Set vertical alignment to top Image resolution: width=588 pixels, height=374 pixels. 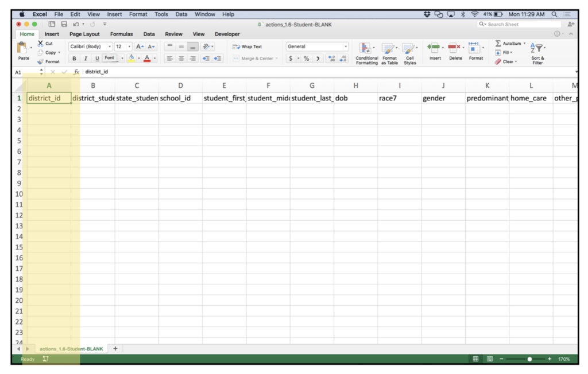click(170, 46)
